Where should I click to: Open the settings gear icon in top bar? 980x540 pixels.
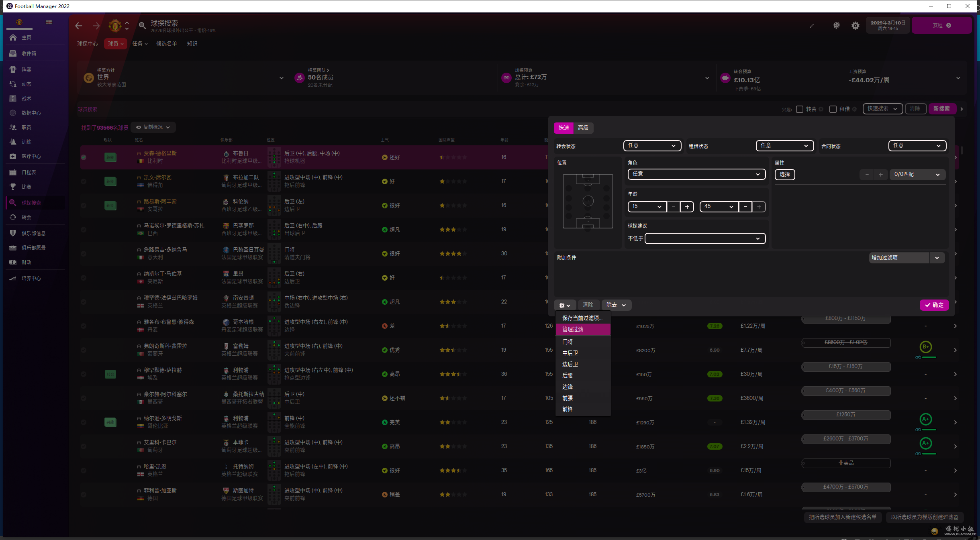tap(855, 26)
